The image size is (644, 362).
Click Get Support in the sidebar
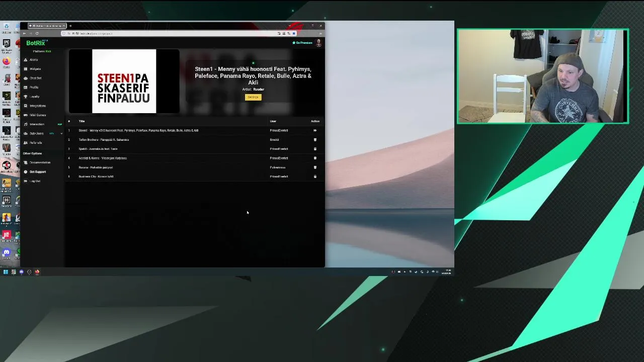pos(38,172)
